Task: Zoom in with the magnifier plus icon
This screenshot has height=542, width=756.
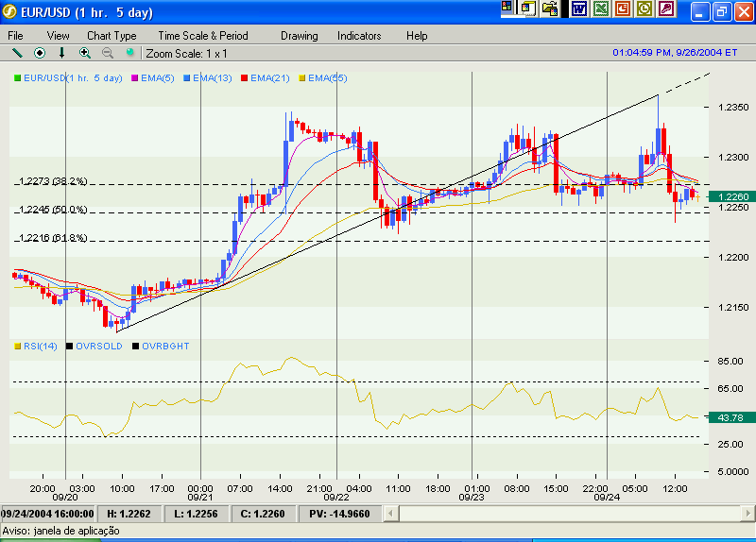Action: click(85, 53)
